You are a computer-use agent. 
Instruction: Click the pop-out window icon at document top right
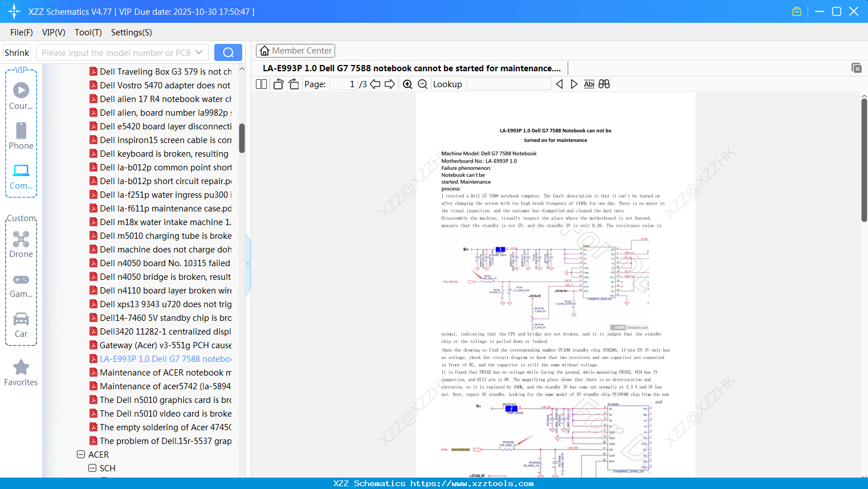(x=857, y=68)
